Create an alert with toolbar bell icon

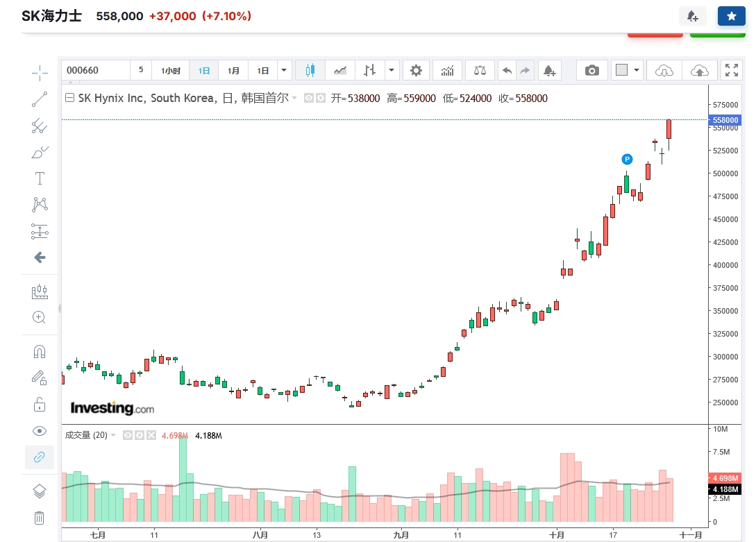(549, 70)
